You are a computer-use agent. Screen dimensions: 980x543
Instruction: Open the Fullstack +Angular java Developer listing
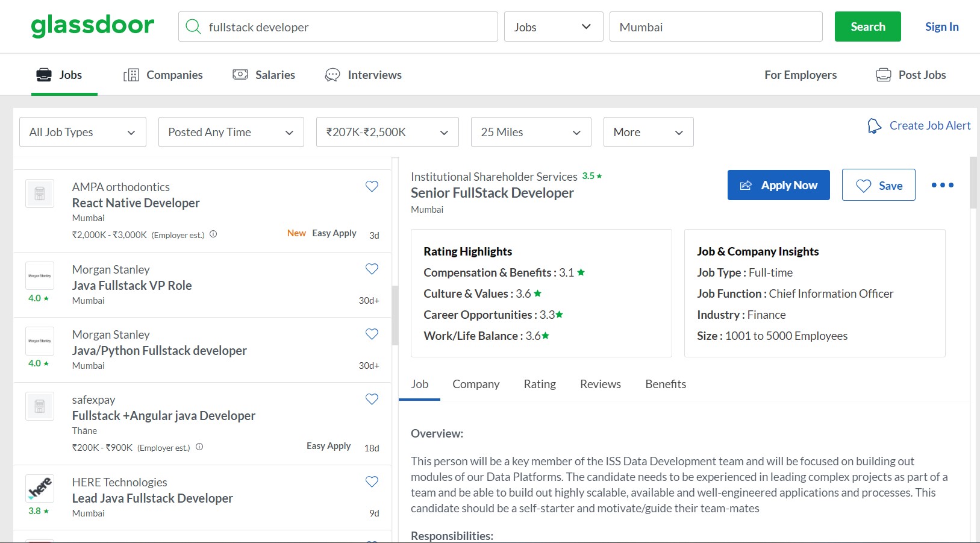click(164, 416)
